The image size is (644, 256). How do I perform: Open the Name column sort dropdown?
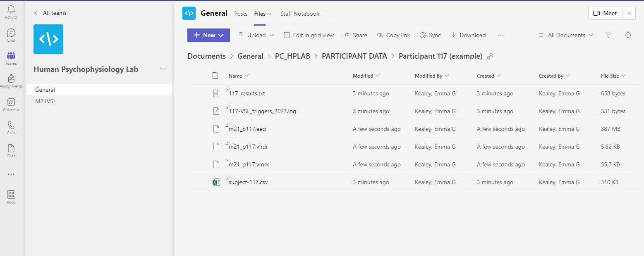point(239,76)
